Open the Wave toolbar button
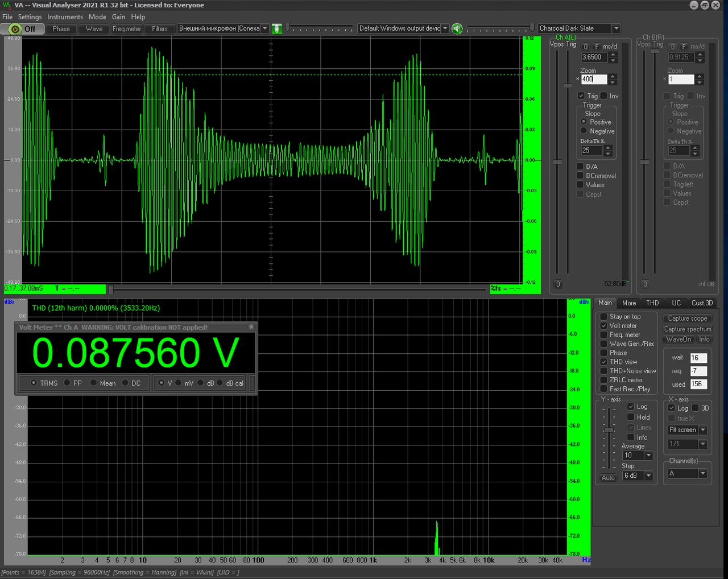728x579 pixels. [94, 28]
